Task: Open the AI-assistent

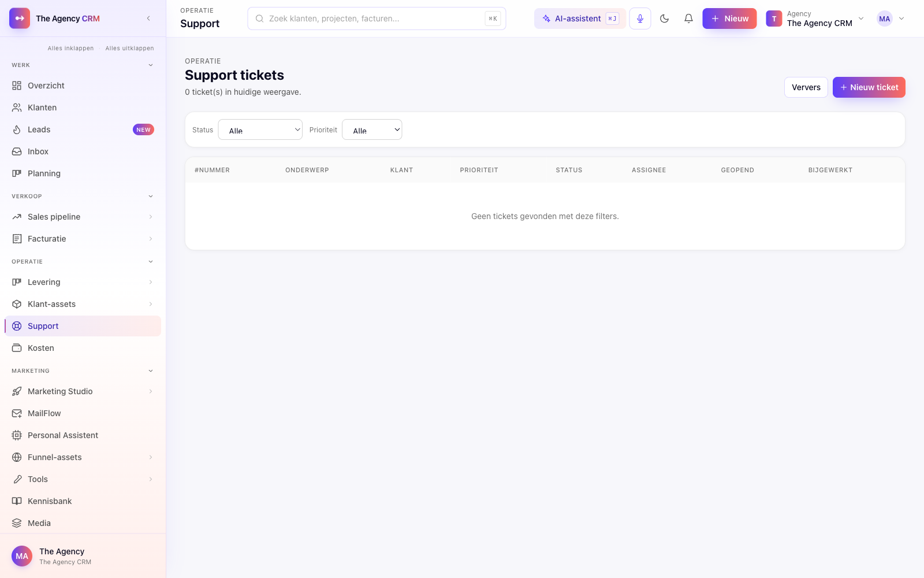Action: [580, 18]
